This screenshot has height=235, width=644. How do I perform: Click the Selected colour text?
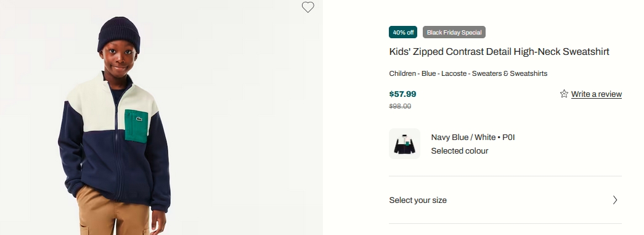[x=460, y=150]
